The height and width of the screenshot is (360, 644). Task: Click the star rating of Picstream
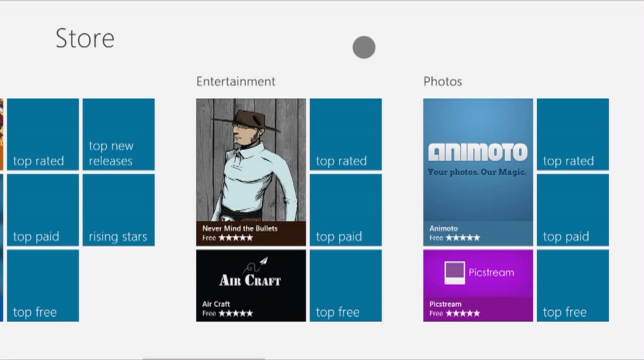tap(463, 314)
